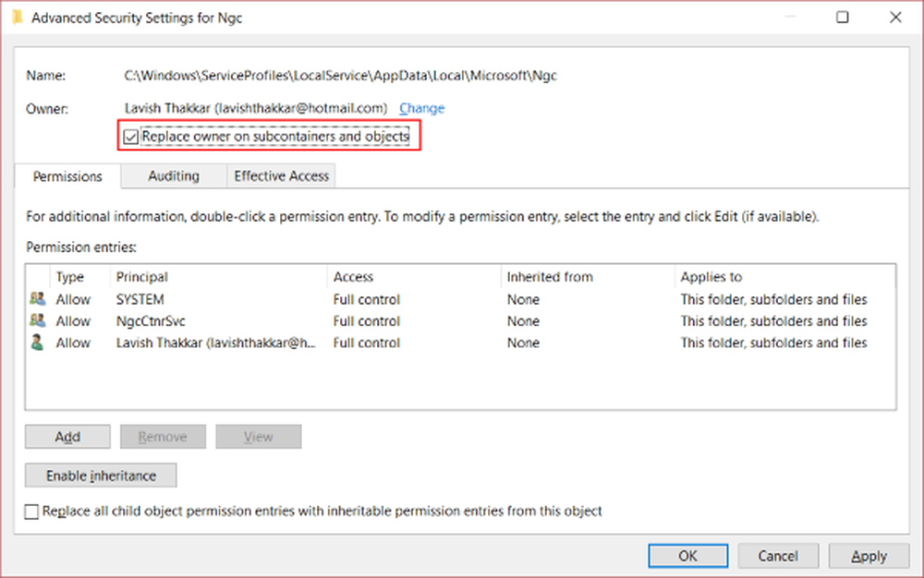924x578 pixels.
Task: Select the Permissions tab
Action: click(x=68, y=175)
